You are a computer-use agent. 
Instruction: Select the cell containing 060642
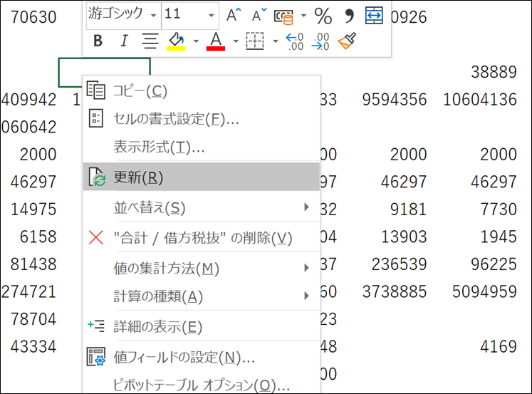[28, 127]
